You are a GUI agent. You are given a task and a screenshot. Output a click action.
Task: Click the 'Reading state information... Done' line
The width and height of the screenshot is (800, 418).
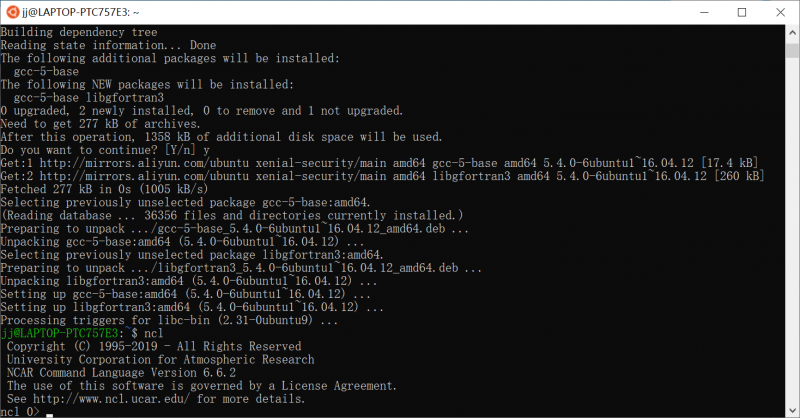point(108,46)
